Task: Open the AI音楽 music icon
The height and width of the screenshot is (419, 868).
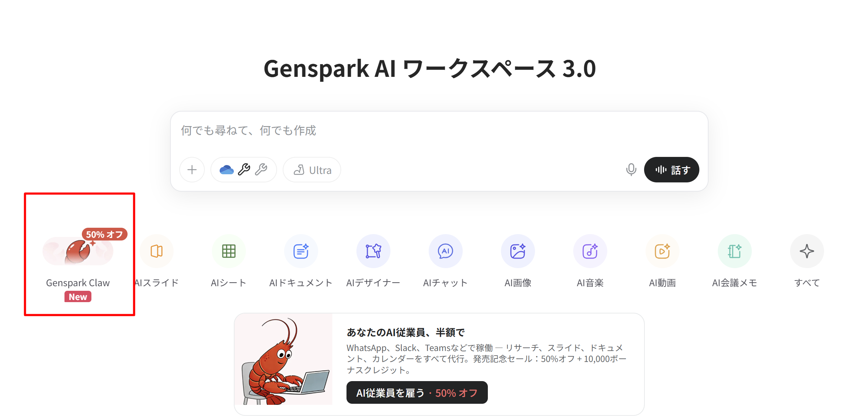Action: click(590, 251)
